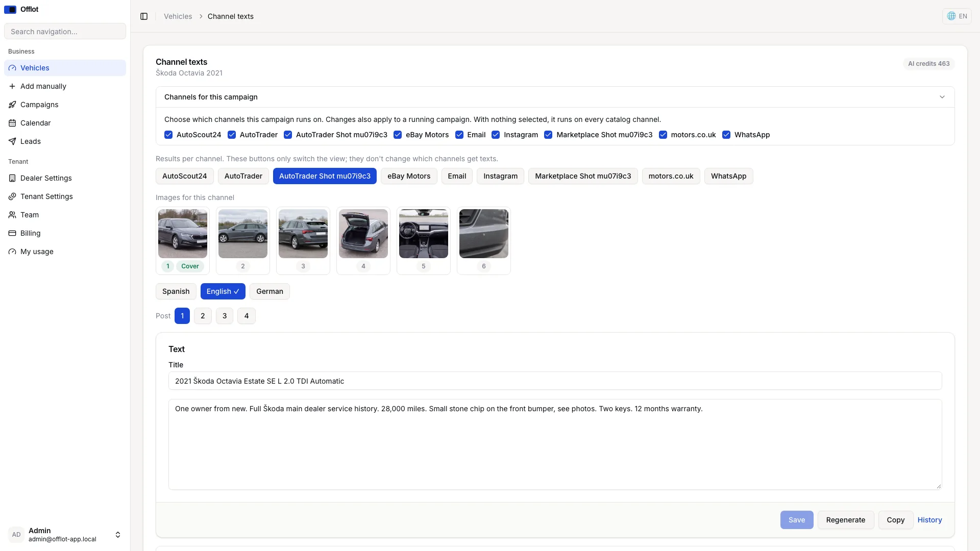Focus the Search navigation field
Screen dimensions: 980x551
(65, 31)
